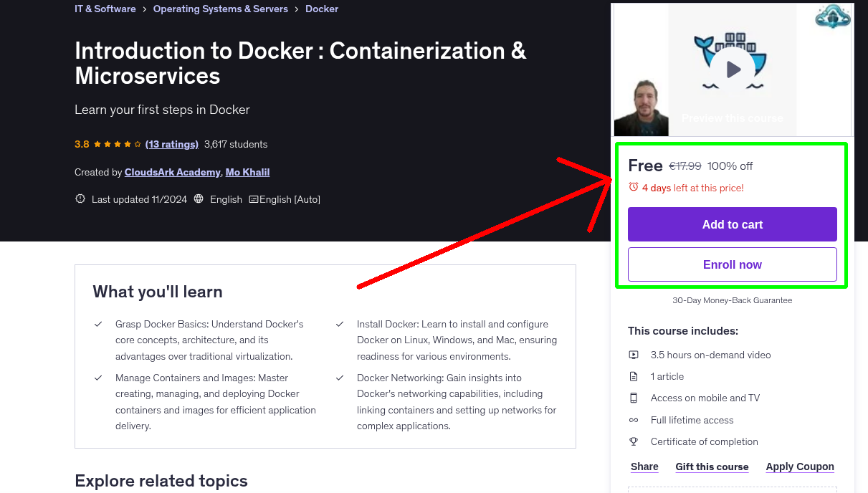Viewport: 868px width, 493px height.
Task: Click the certificate of completion icon
Action: [634, 441]
